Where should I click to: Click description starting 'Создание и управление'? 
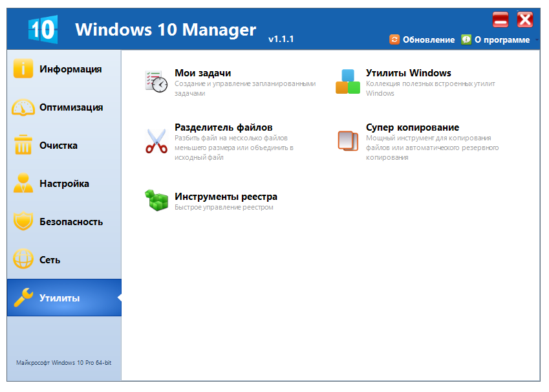pyautogui.click(x=245, y=88)
